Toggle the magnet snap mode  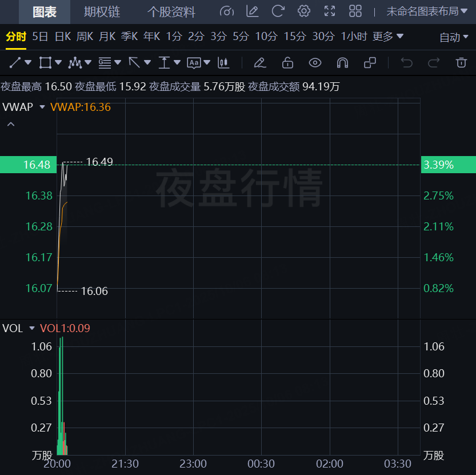tap(342, 62)
